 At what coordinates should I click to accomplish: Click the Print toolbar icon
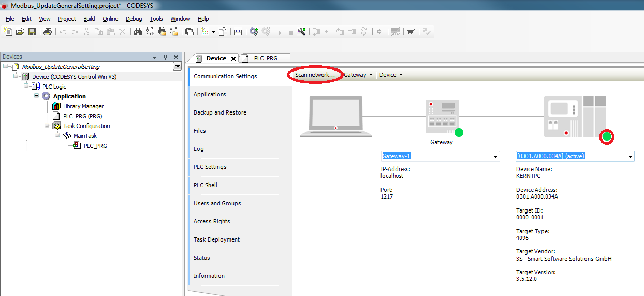[48, 32]
